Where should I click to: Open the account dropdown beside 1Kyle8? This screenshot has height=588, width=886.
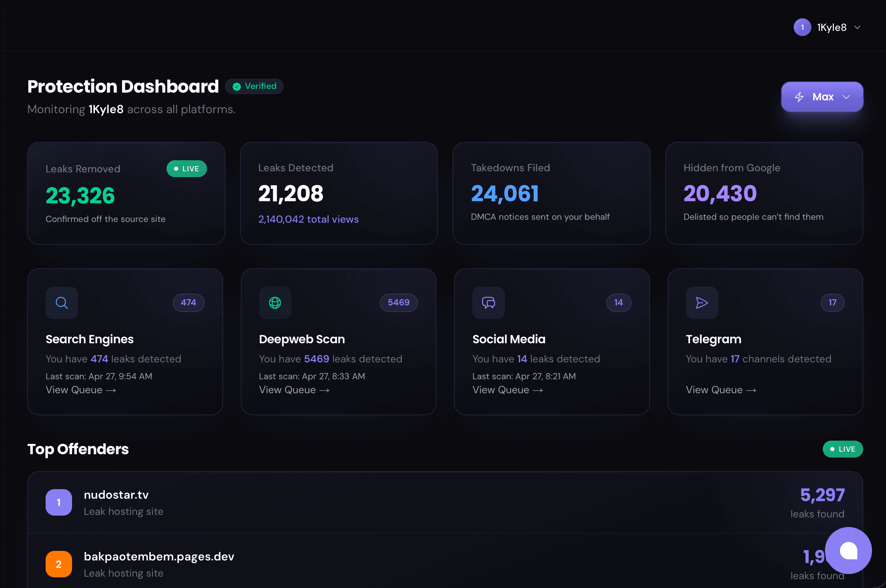pos(858,27)
